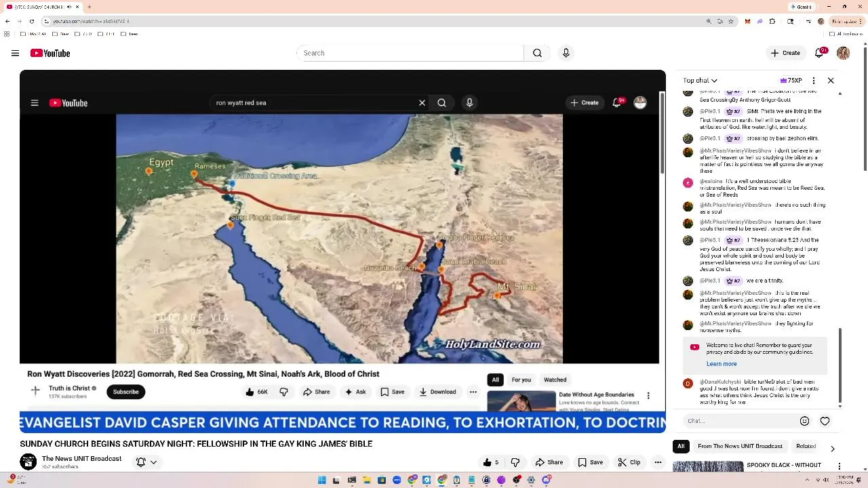Screen dimensions: 868x488
Task: Open The News UNIT Broadcast channel name
Action: coord(81,459)
